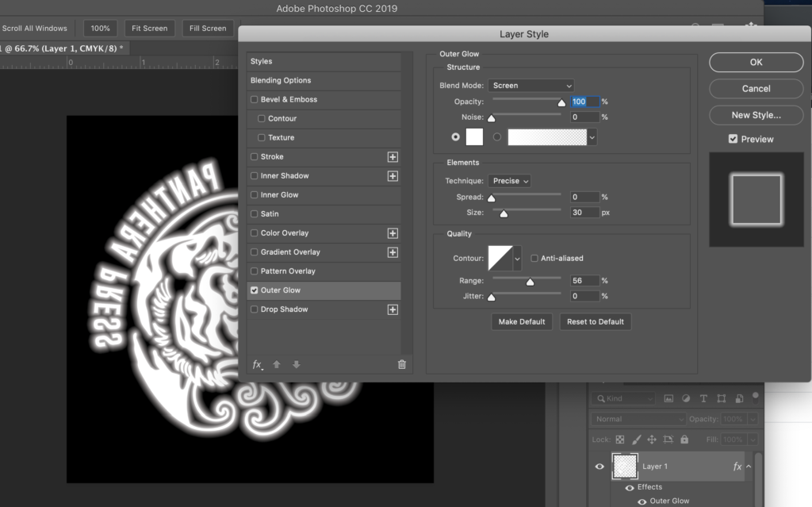Click the Fit Screen button
Image resolution: width=812 pixels, height=507 pixels.
point(150,29)
